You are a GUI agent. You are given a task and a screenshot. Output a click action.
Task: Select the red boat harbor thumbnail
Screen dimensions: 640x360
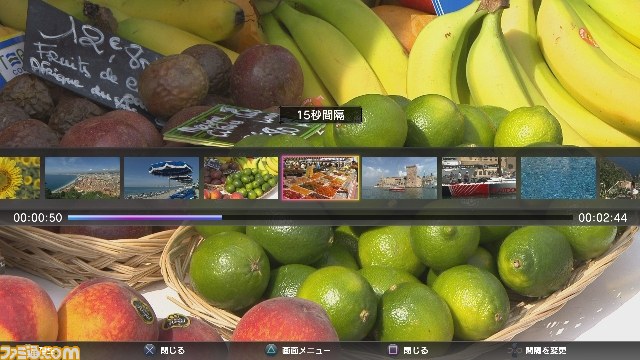479,178
